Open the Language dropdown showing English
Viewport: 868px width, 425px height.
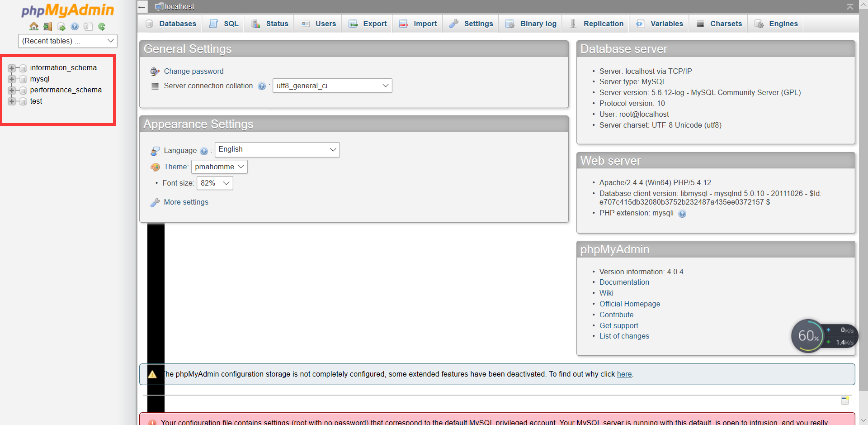coord(277,149)
